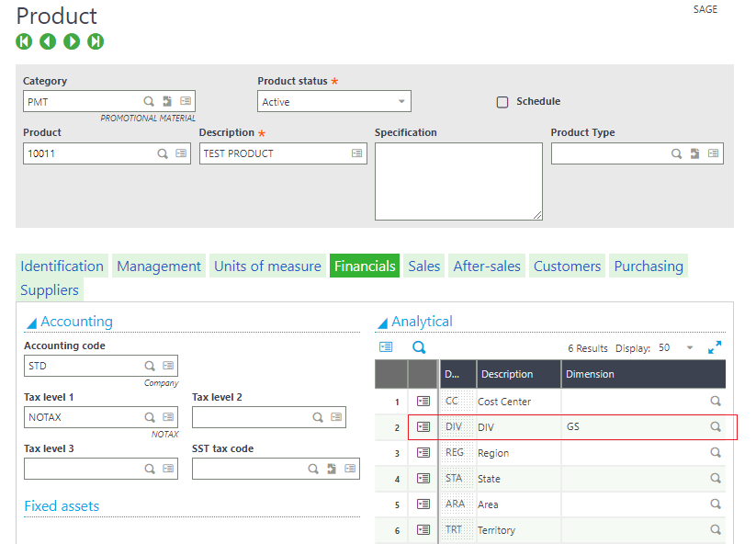Click the Fixed assets section heading
The image size is (756, 544).
coord(62,506)
